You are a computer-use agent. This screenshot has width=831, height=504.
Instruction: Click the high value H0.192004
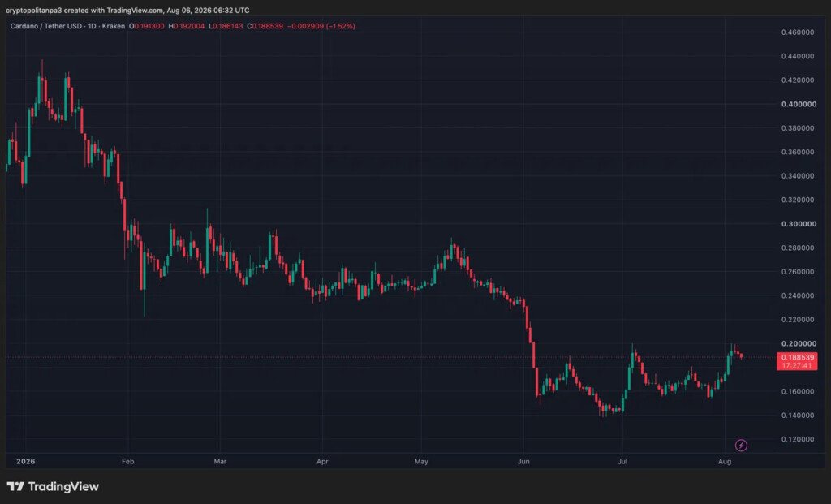[186, 26]
